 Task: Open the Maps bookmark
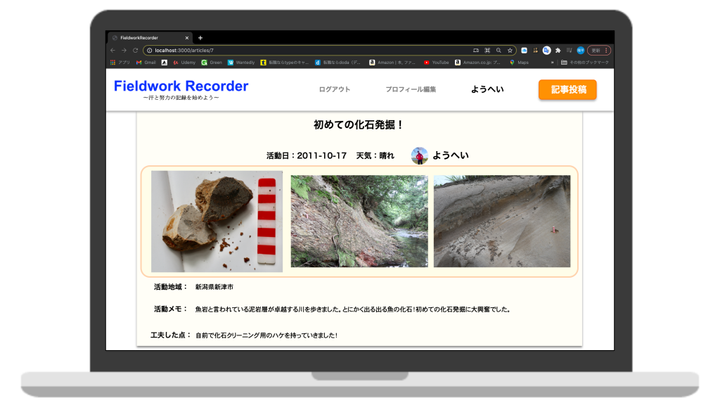[519, 62]
